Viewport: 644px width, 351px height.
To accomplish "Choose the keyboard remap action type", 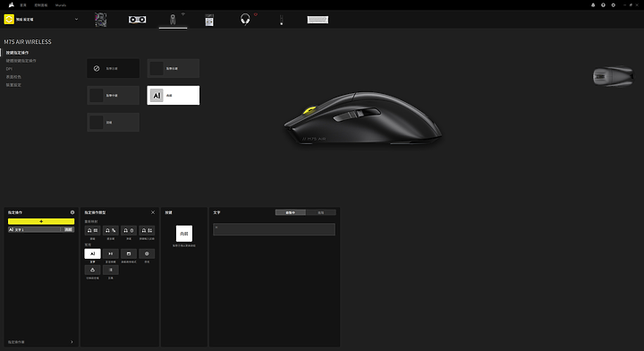I will click(92, 230).
